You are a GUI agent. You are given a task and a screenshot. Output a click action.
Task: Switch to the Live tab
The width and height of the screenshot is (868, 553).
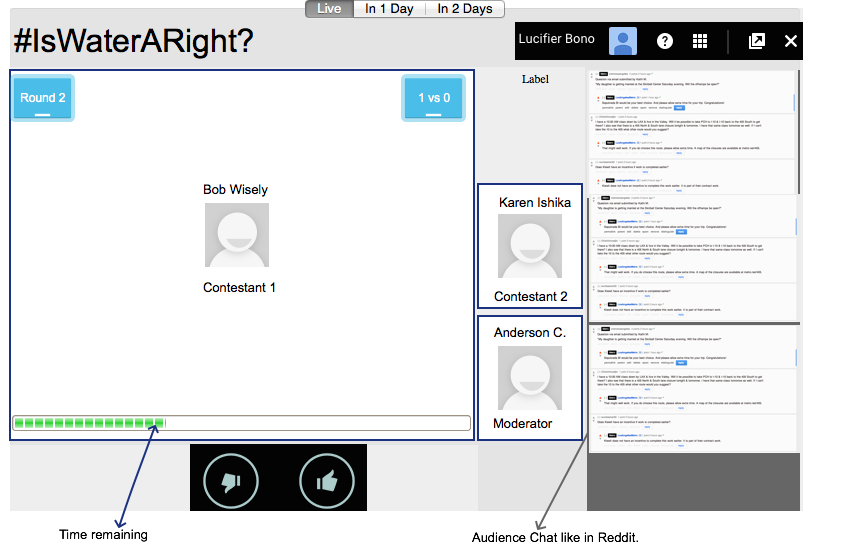329,9
